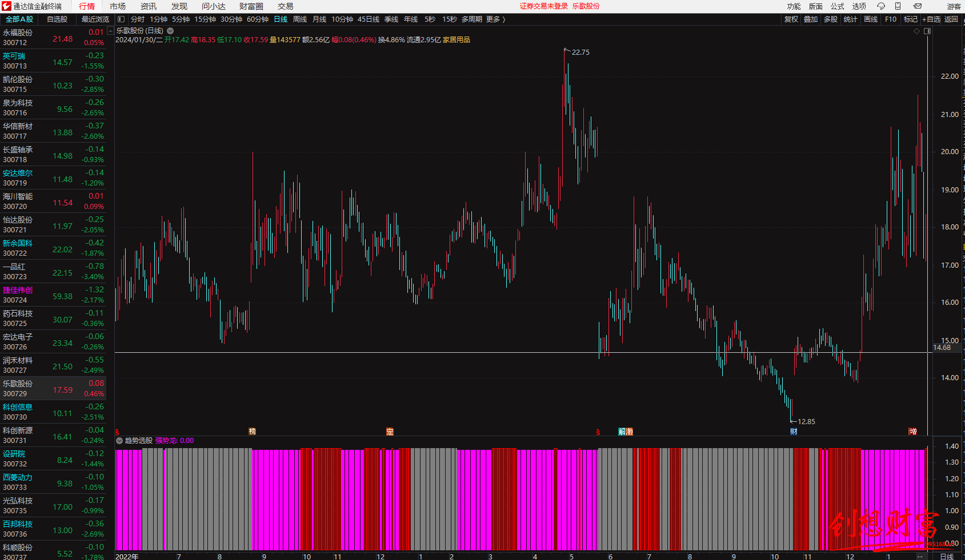Switch chart period to 30分钟
This screenshot has height=560, width=965.
(x=231, y=19)
